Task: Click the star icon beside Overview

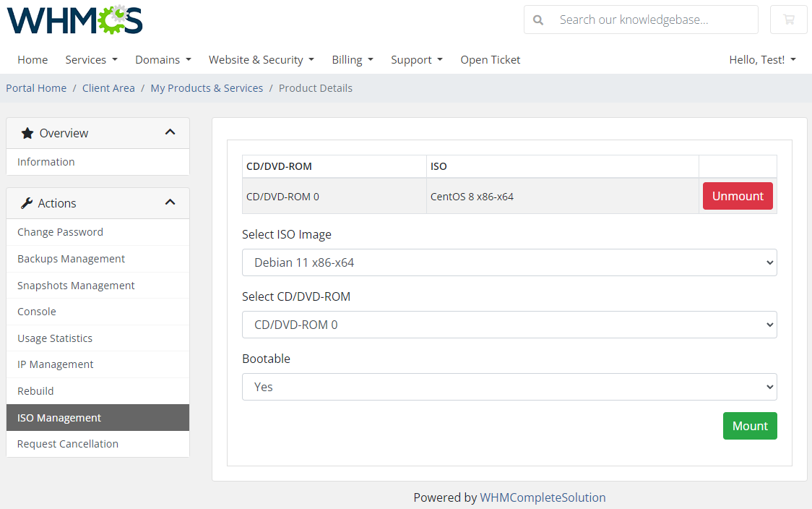Action: coord(28,132)
